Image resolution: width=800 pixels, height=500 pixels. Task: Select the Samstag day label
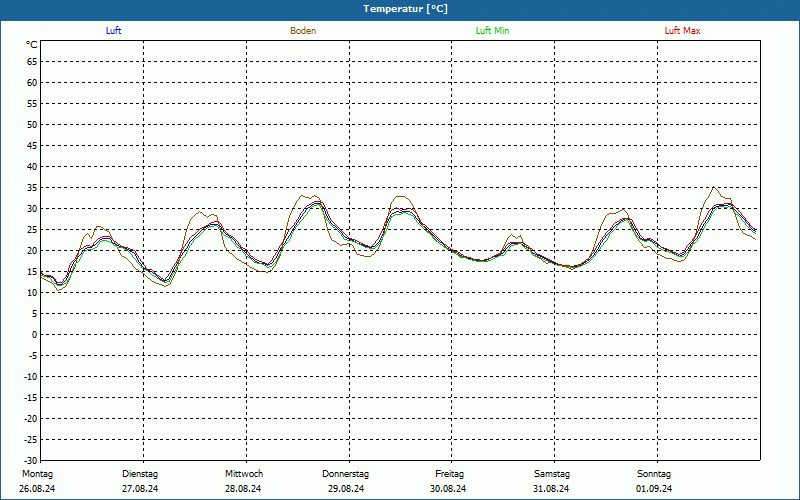552,474
